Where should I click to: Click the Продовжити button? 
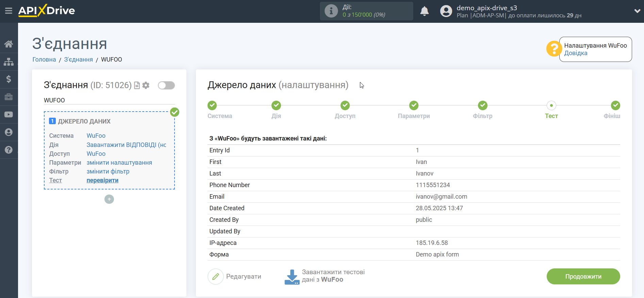pos(583,277)
